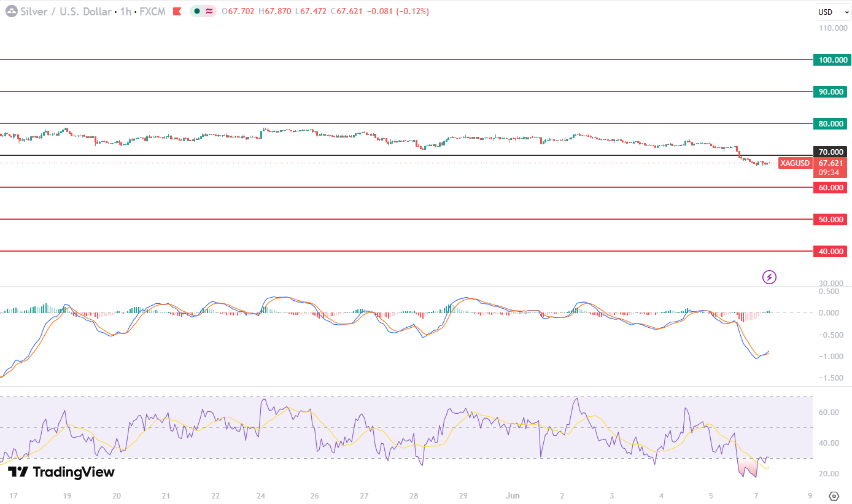This screenshot has width=852, height=504.
Task: Click date 9 on the time axis
Action: [810, 495]
